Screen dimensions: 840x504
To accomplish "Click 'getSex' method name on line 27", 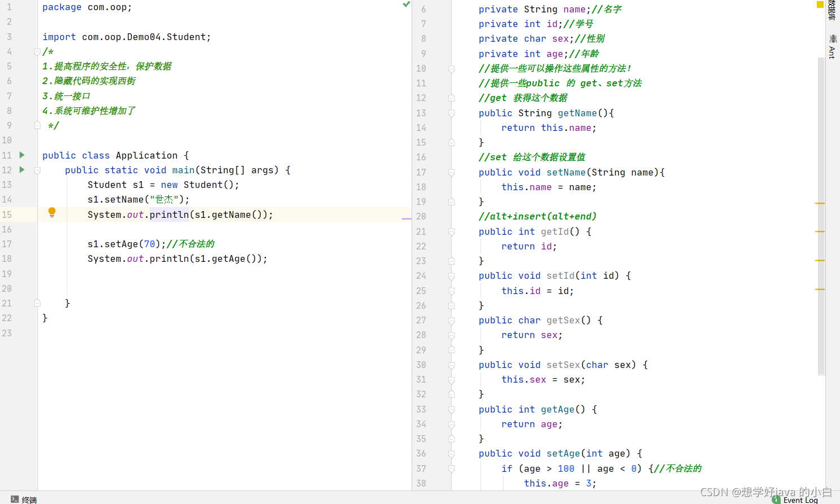I will tap(563, 321).
